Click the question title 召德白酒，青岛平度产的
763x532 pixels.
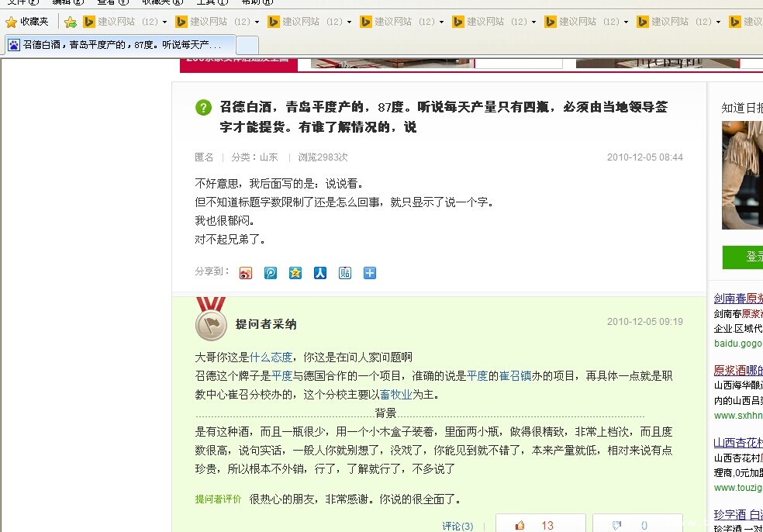tap(444, 117)
